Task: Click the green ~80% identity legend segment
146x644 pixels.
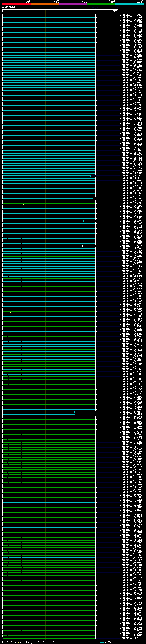Action: [x=101, y=4]
